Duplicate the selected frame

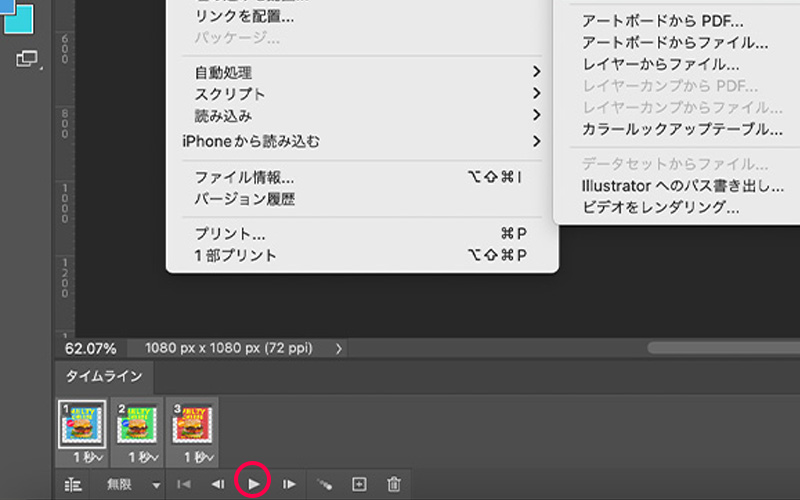tap(359, 484)
